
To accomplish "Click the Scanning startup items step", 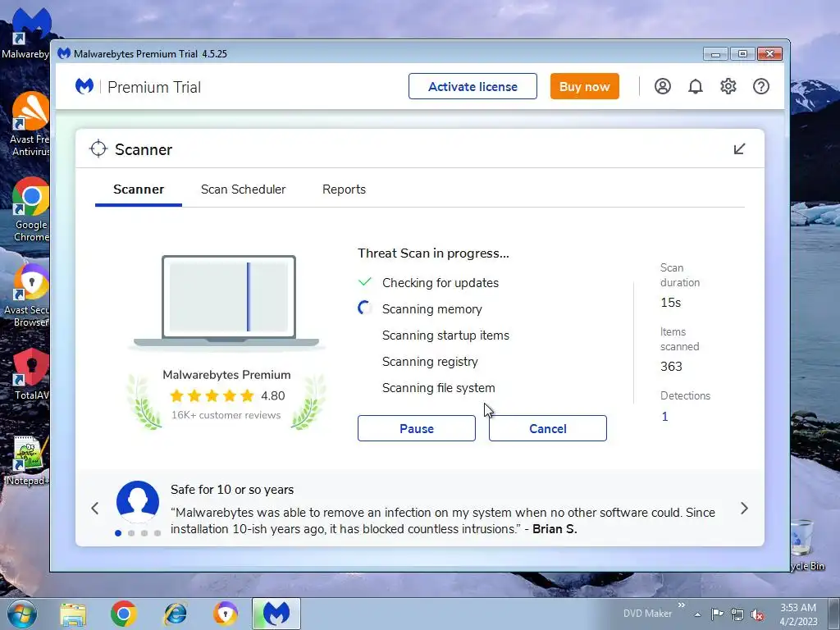I will [x=445, y=336].
